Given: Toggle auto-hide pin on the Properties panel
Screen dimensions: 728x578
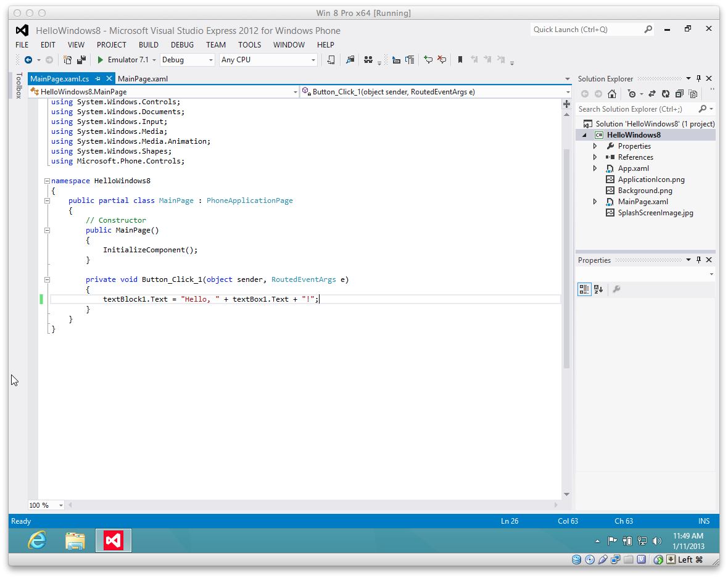Looking at the screenshot, I should click(699, 260).
